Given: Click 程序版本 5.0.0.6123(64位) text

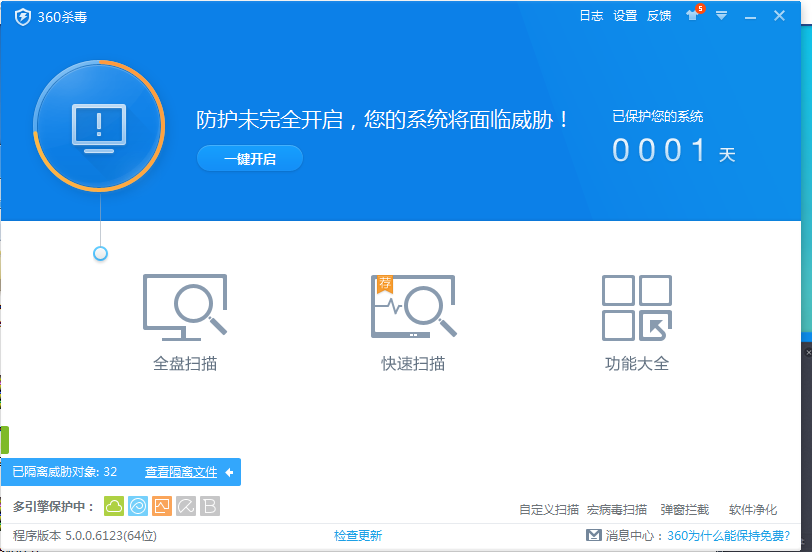Looking at the screenshot, I should tap(85, 535).
